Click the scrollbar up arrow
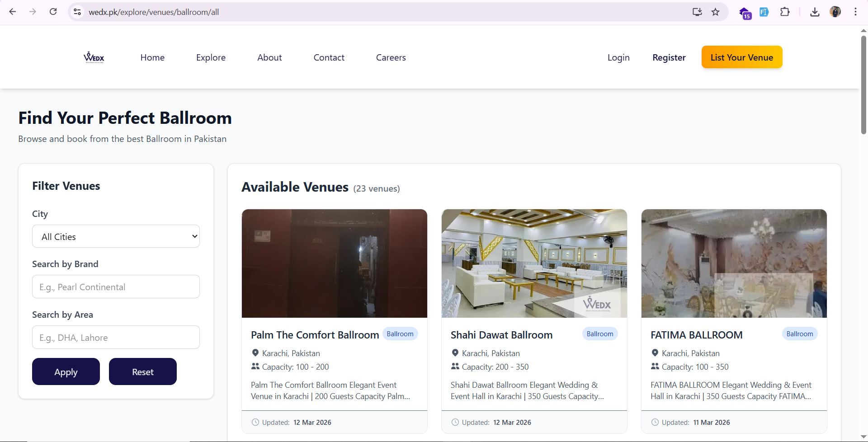The image size is (868, 442). point(863,30)
